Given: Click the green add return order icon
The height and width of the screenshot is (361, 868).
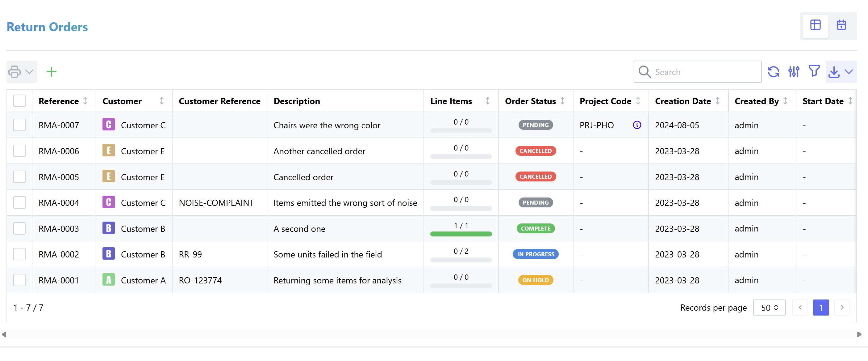Looking at the screenshot, I should click(51, 71).
